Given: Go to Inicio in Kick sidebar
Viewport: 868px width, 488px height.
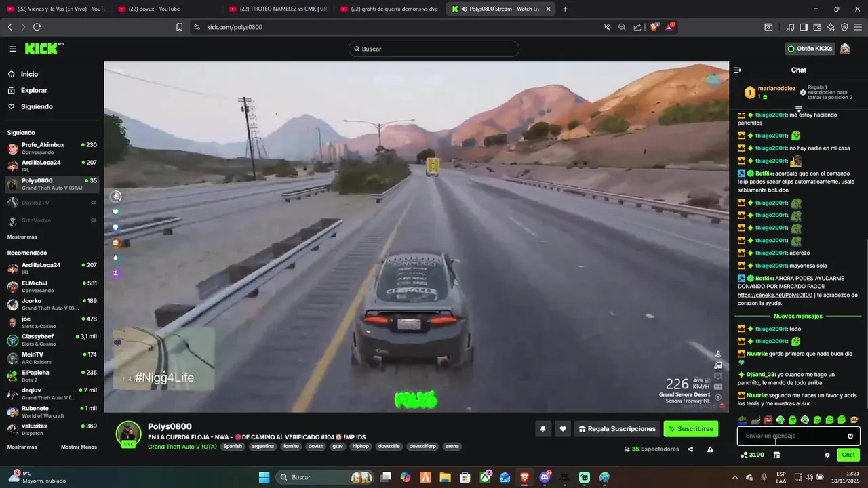Looking at the screenshot, I should coord(29,74).
